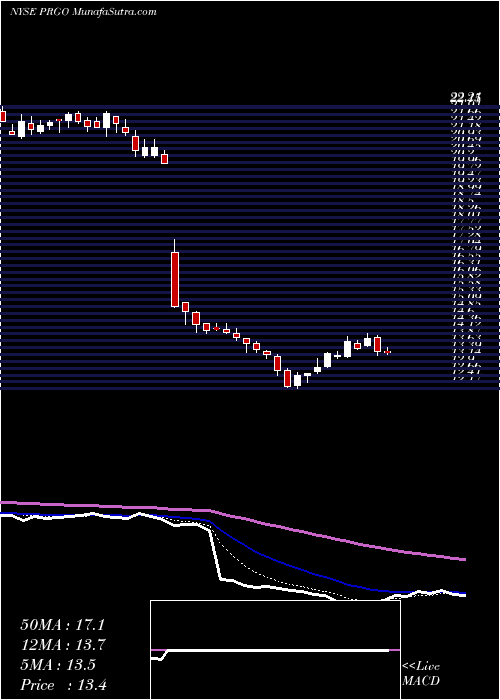500x700 pixels.
Task: Click the NYSE PRGO MunafaSutra.com title text
Action: (x=83, y=12)
